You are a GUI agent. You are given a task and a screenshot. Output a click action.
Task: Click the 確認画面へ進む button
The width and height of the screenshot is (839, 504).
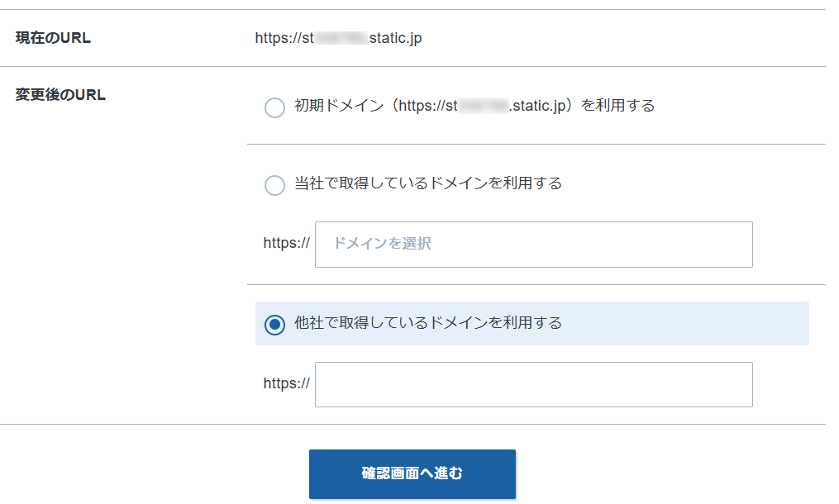[x=412, y=474]
